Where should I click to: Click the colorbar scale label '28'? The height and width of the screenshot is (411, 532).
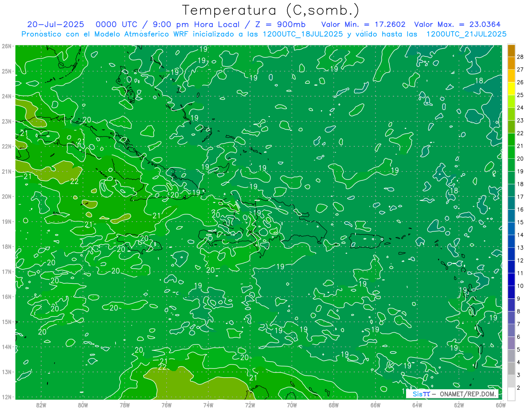(x=520, y=57)
